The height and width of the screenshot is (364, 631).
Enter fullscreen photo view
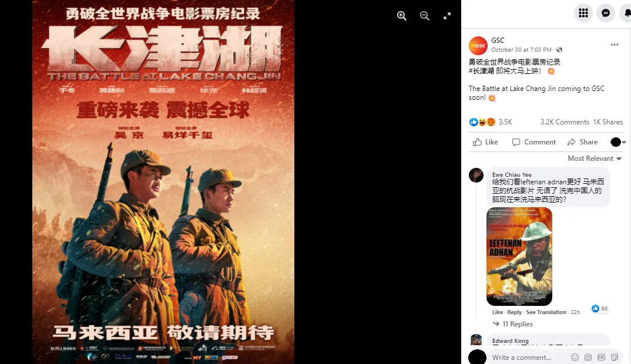point(447,16)
